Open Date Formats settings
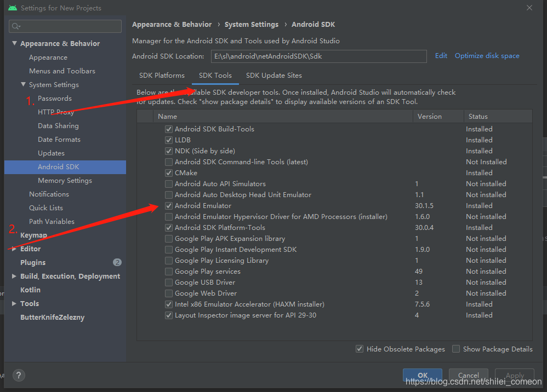The height and width of the screenshot is (392, 547). click(x=59, y=140)
